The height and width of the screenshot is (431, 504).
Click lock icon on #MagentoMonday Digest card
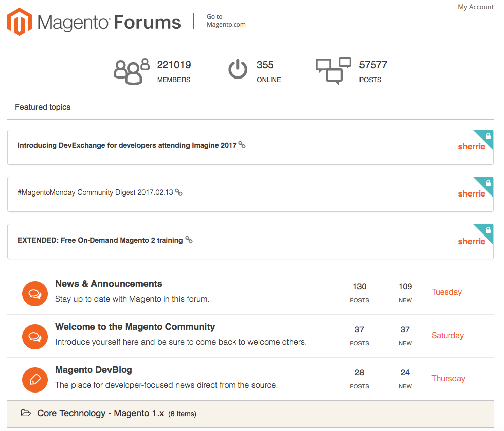pyautogui.click(x=488, y=183)
